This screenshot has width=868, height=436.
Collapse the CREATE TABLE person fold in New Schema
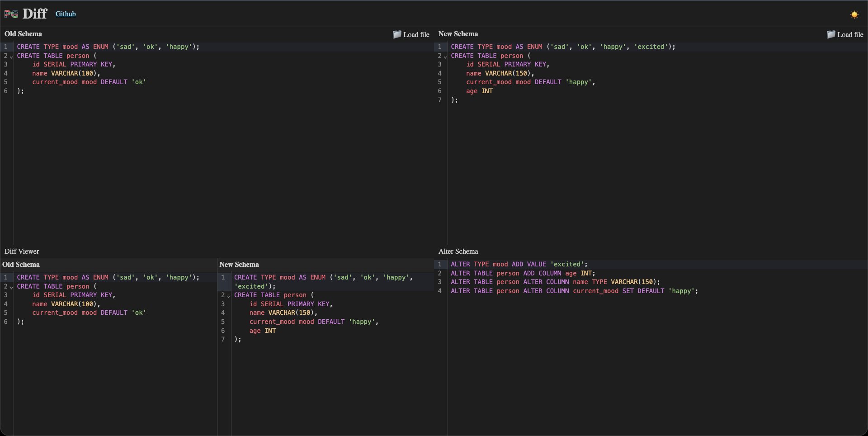[445, 57]
